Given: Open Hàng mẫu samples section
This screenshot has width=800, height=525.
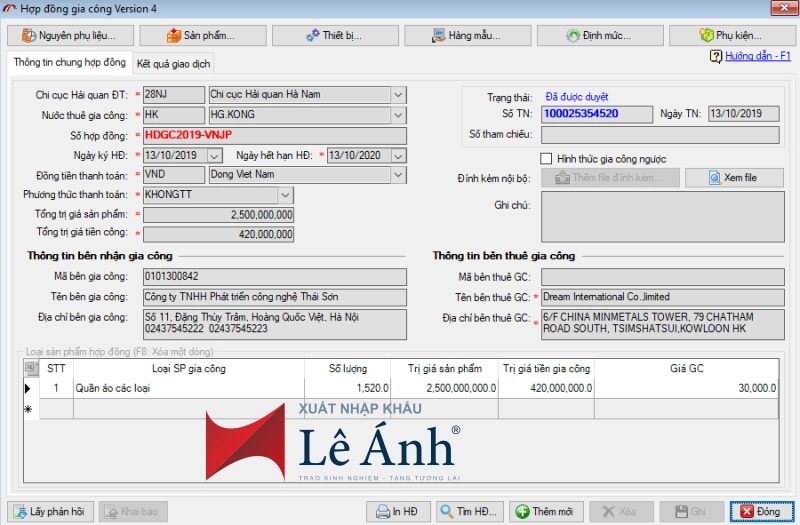Looking at the screenshot, I should tap(466, 35).
